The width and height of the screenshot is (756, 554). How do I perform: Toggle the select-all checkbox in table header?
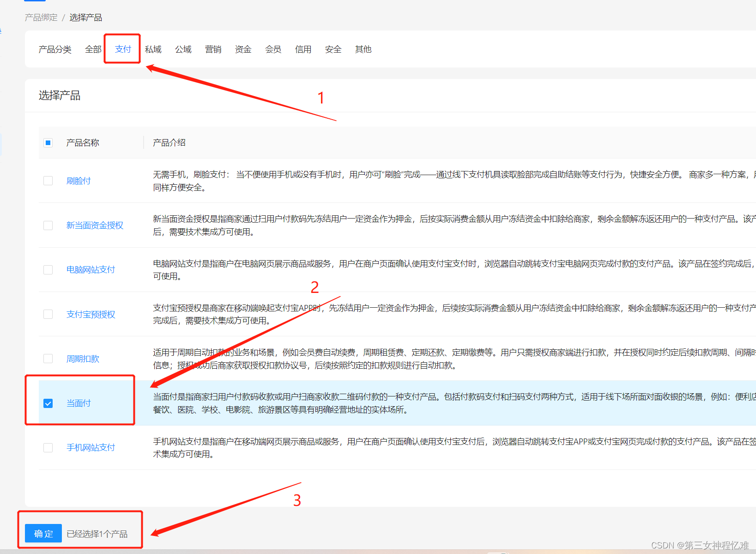coord(48,143)
